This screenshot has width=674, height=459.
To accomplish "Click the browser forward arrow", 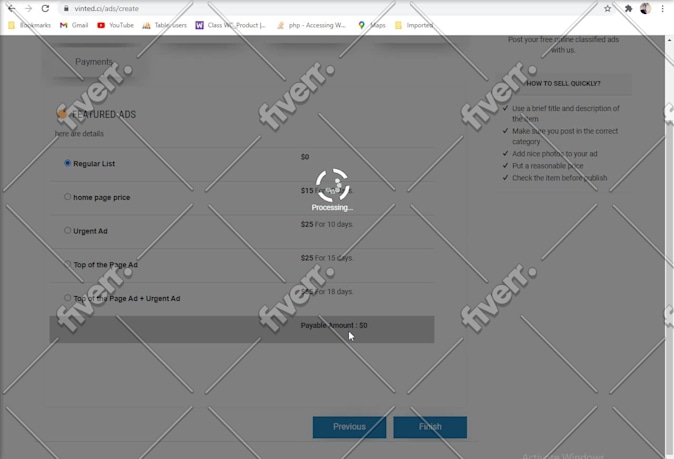I will click(28, 8).
